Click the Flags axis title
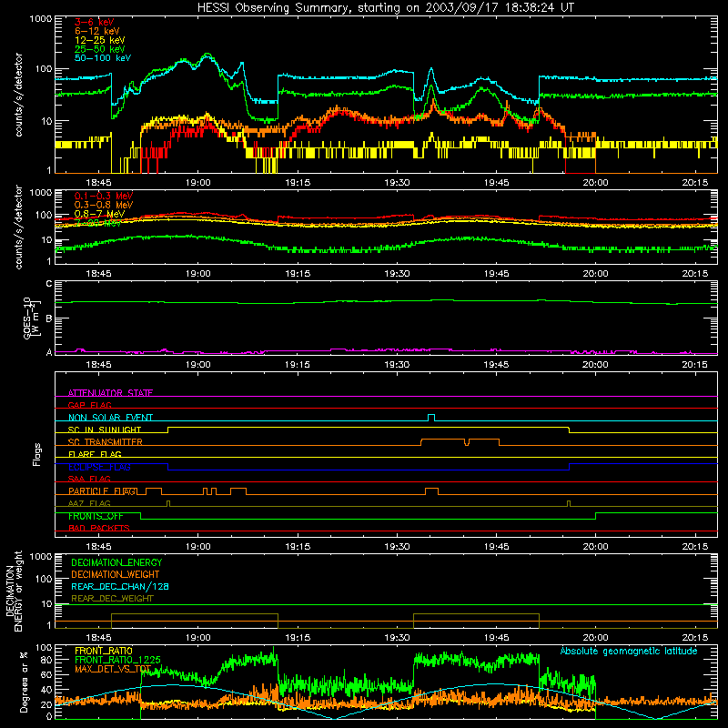 coord(36,454)
